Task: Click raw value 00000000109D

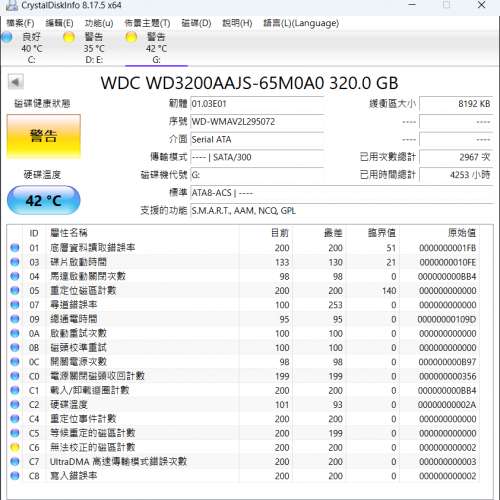Action: tap(447, 319)
